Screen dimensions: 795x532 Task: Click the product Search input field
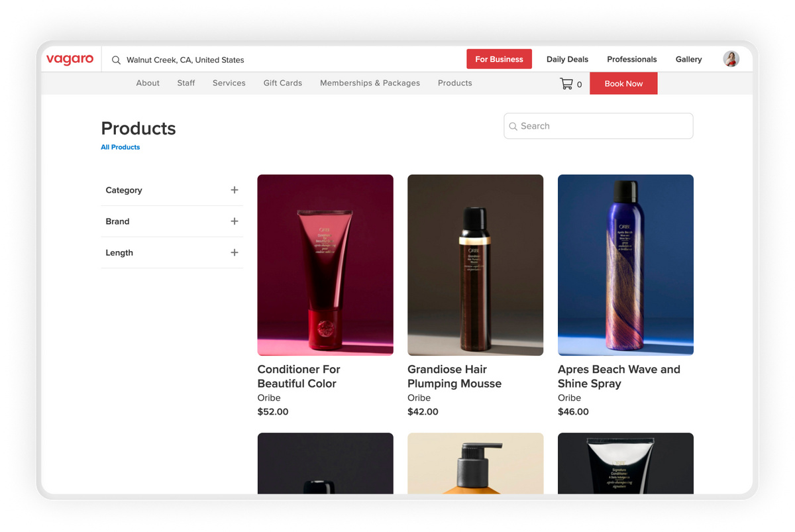click(598, 126)
